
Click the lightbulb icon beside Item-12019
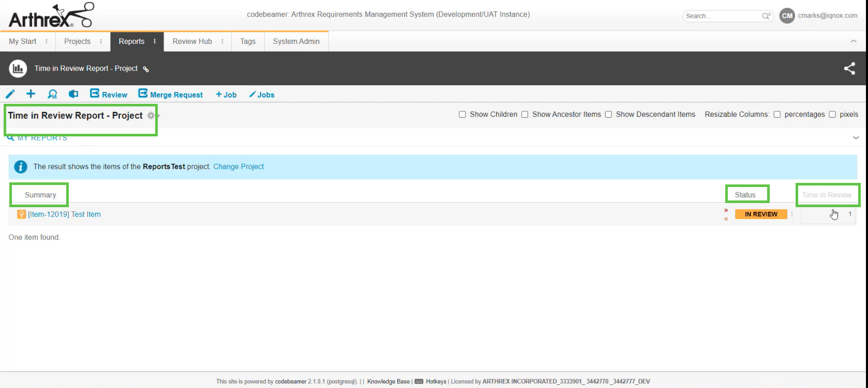click(x=21, y=214)
